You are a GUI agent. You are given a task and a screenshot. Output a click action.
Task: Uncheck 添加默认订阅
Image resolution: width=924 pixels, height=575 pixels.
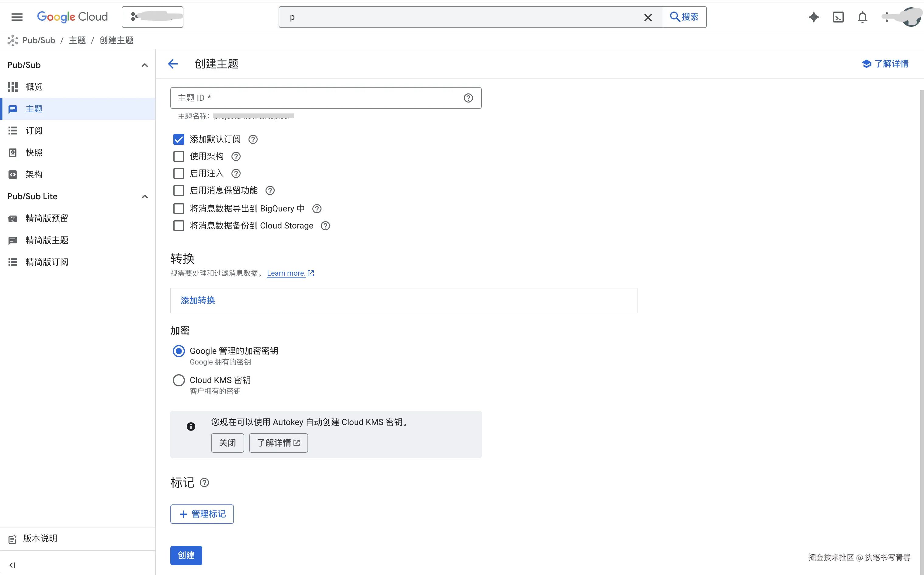(178, 139)
